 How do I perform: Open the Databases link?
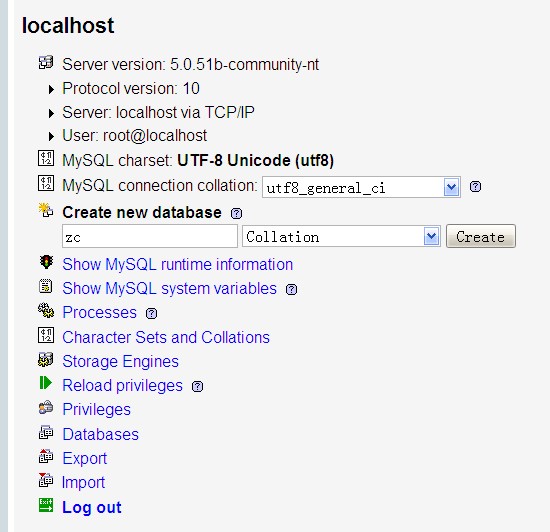coord(101,434)
